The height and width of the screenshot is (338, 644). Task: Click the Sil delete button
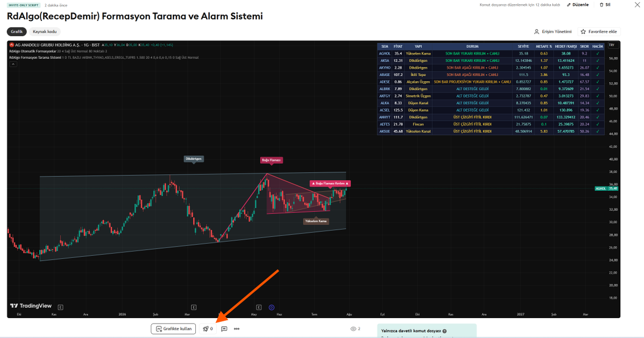(605, 5)
